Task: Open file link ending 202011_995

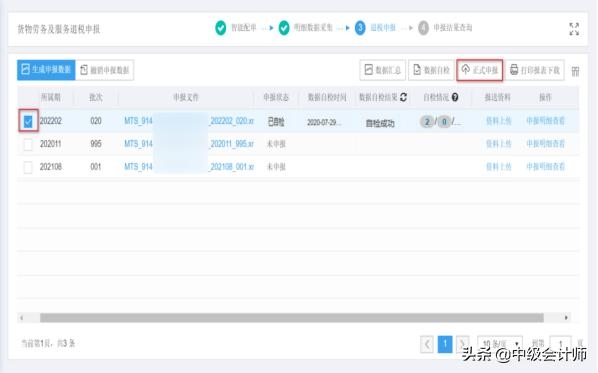Action: 189,144
